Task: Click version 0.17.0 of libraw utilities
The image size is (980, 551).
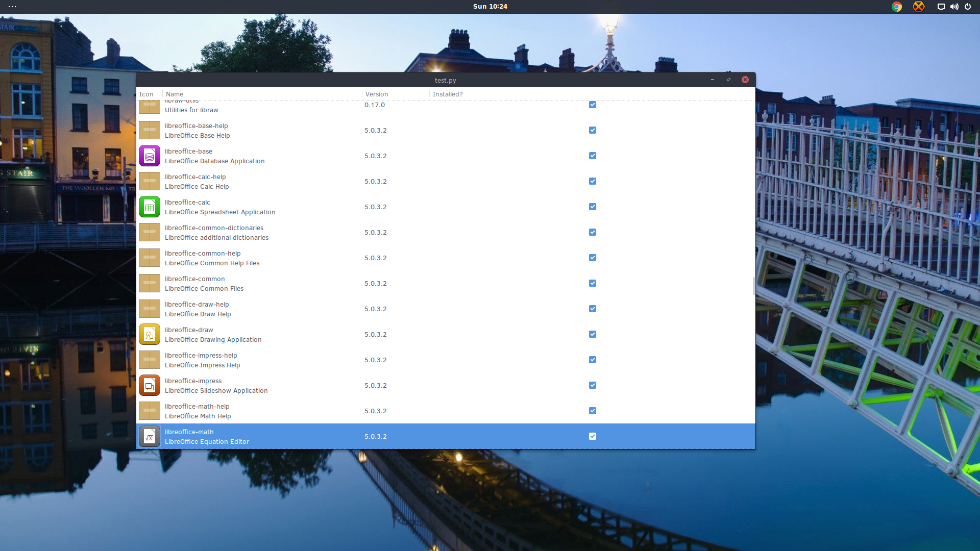Action: (375, 105)
